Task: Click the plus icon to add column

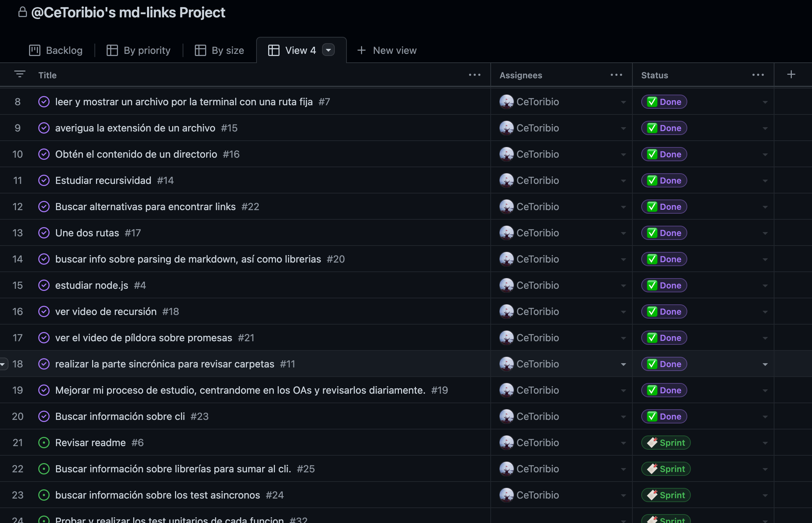Action: [791, 74]
